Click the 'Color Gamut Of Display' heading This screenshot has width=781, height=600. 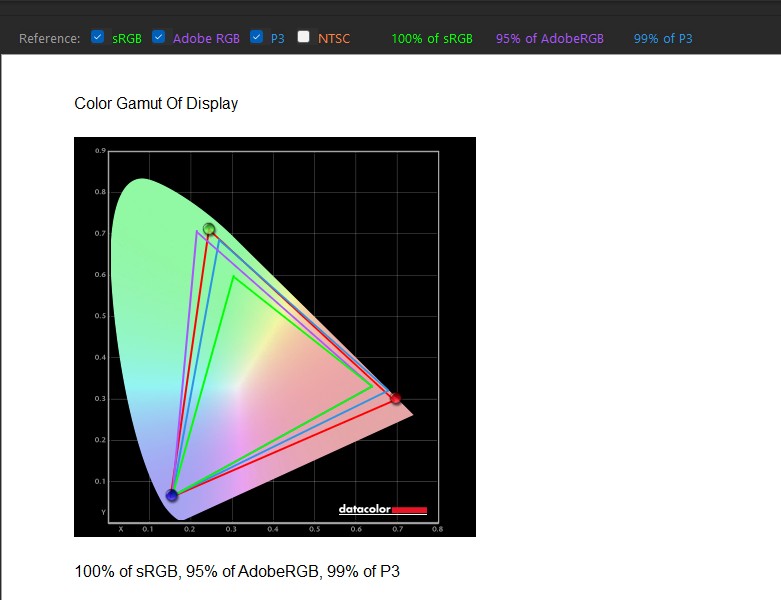[156, 103]
